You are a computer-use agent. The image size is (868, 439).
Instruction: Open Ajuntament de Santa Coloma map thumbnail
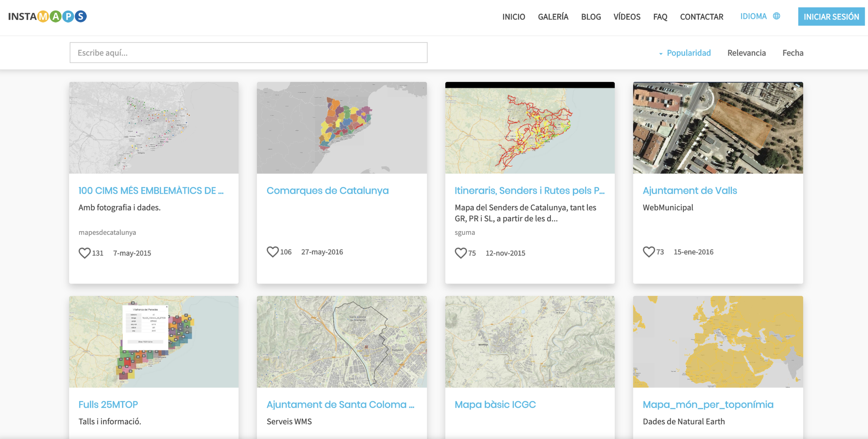click(342, 341)
